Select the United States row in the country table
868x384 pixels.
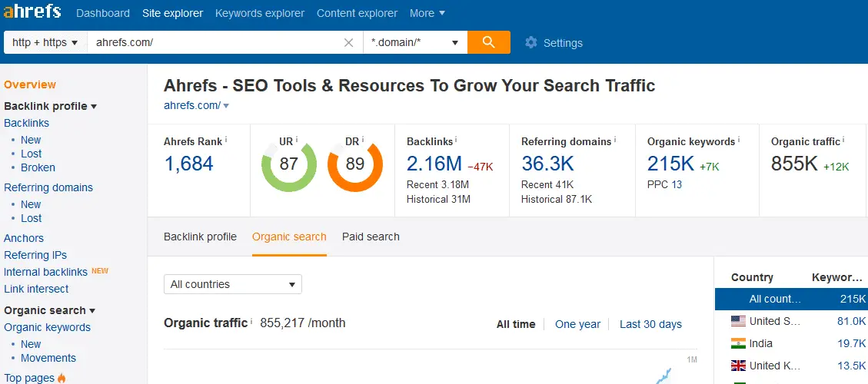792,321
